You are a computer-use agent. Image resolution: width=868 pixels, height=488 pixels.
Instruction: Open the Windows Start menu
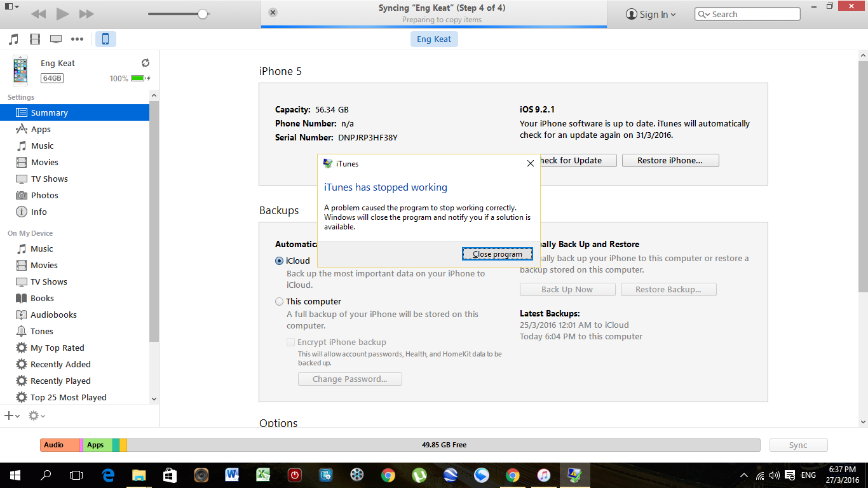click(x=15, y=475)
